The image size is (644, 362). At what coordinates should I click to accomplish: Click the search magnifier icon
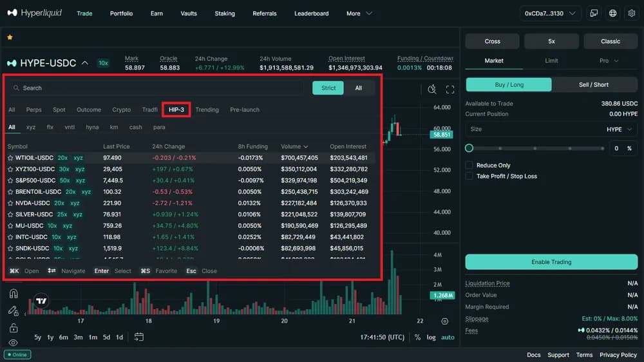click(x=17, y=88)
